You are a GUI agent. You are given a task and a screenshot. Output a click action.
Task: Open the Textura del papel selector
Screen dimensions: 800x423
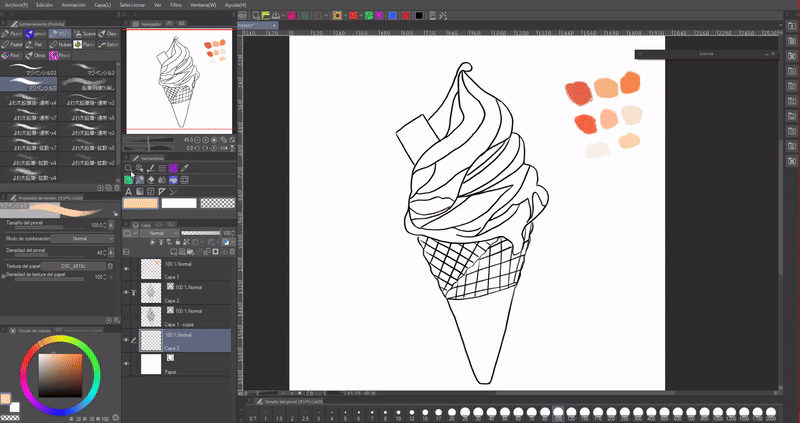[x=75, y=267]
